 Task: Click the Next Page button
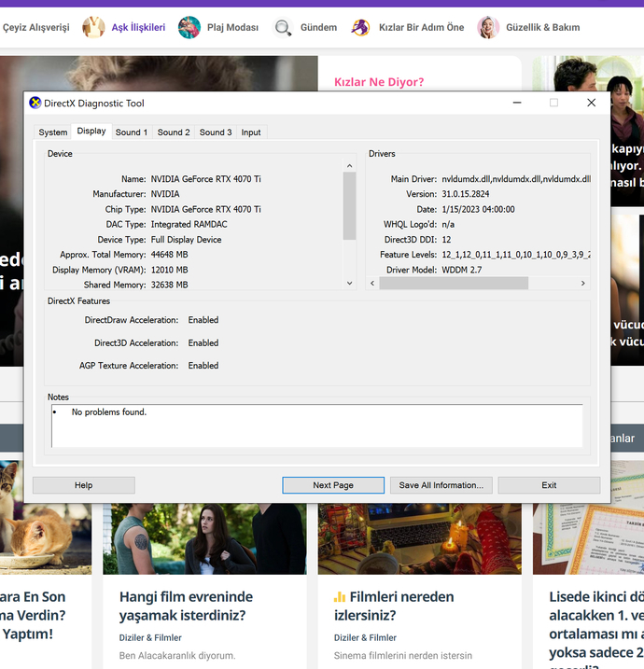(x=333, y=485)
